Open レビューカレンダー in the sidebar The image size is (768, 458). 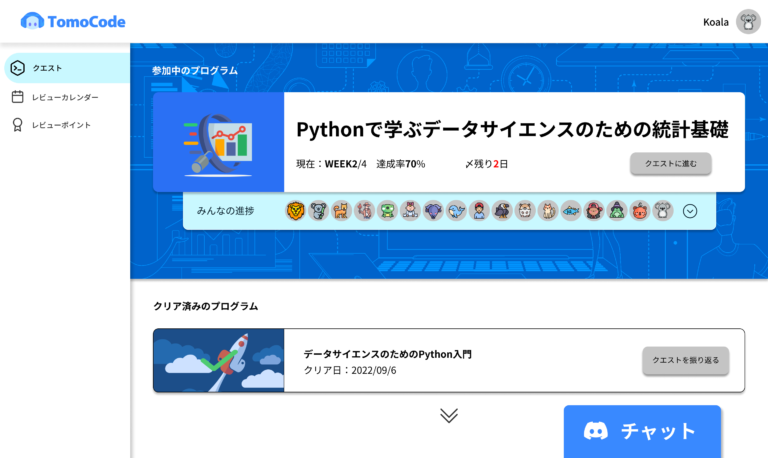pyautogui.click(x=67, y=97)
